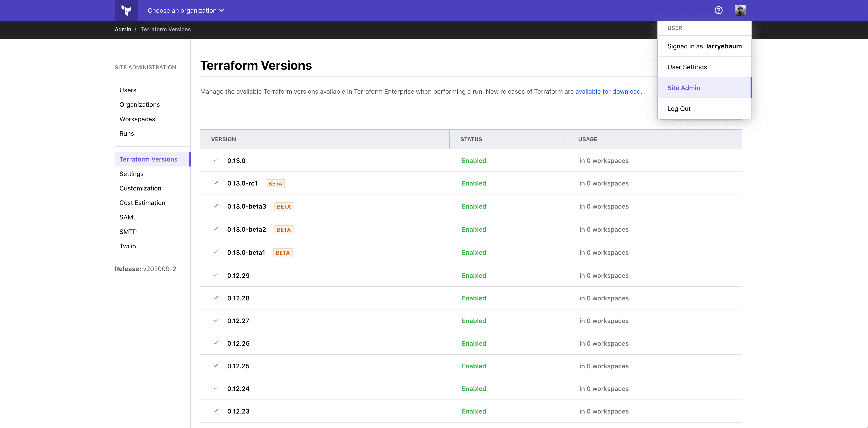Toggle the enabled check for 0.12.28
868x428 pixels.
216,298
